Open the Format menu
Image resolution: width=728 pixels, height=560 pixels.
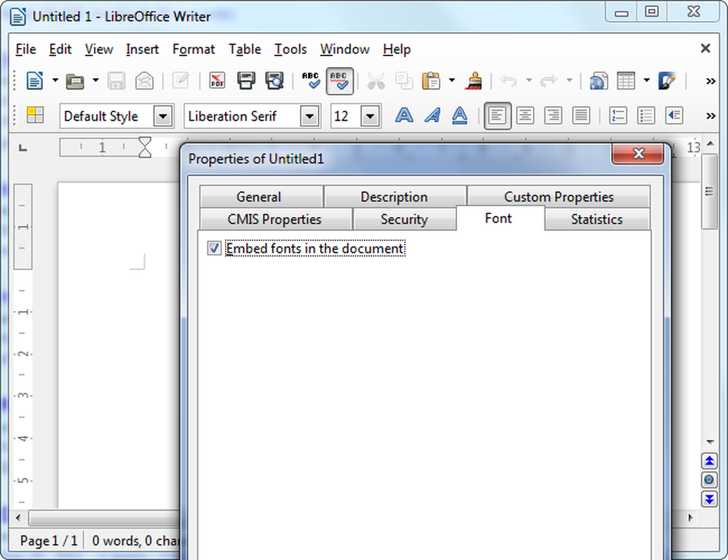tap(194, 50)
